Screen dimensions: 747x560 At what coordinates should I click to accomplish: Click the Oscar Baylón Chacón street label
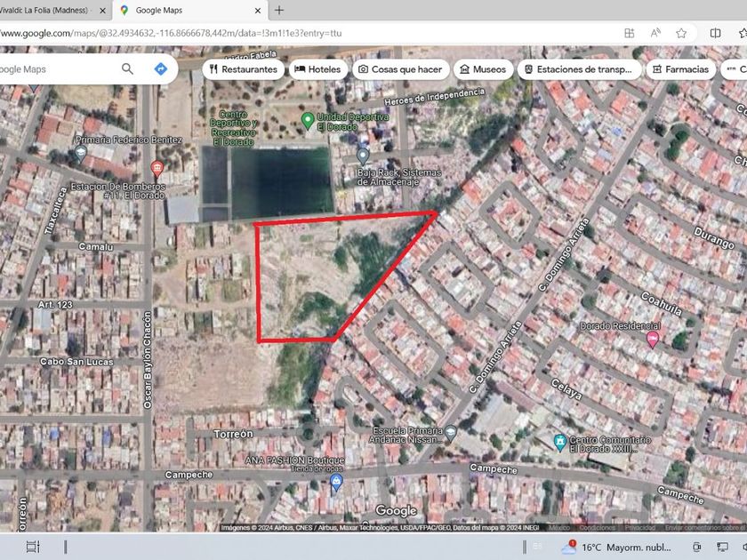pos(148,359)
